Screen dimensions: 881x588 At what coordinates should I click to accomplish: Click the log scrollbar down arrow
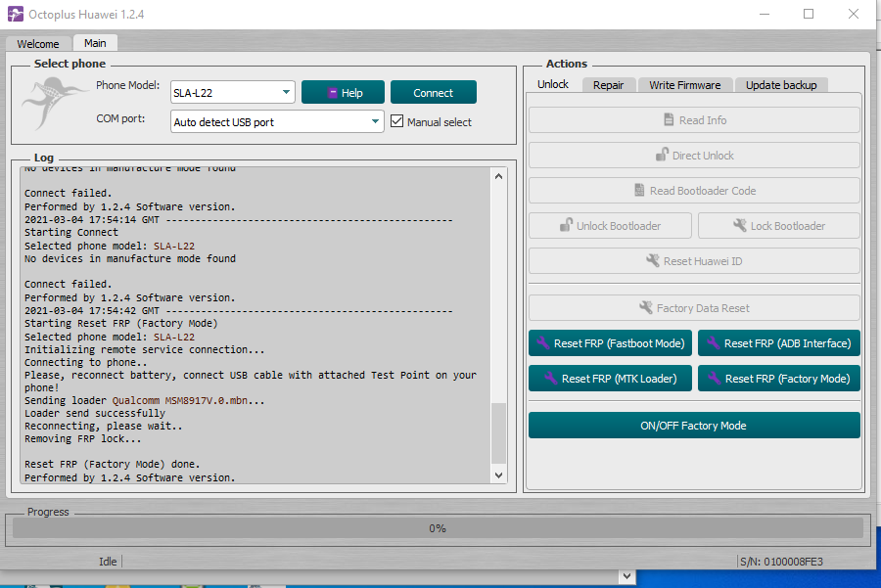pos(498,475)
